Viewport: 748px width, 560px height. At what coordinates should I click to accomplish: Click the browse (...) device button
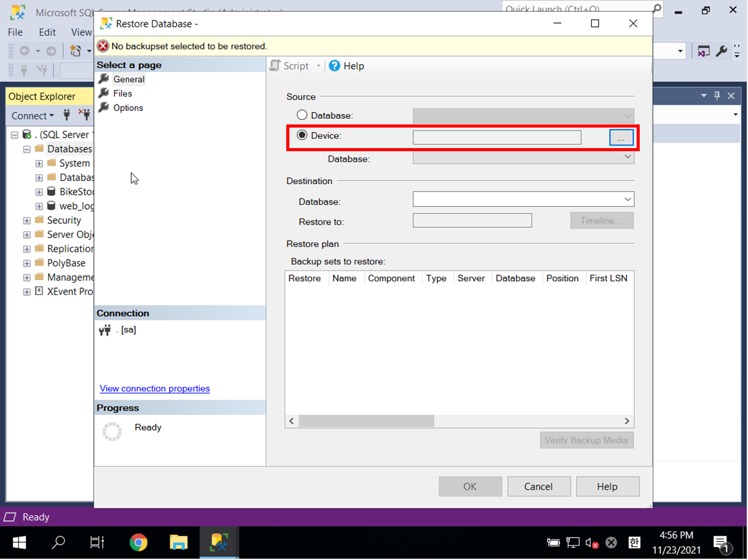pyautogui.click(x=621, y=138)
